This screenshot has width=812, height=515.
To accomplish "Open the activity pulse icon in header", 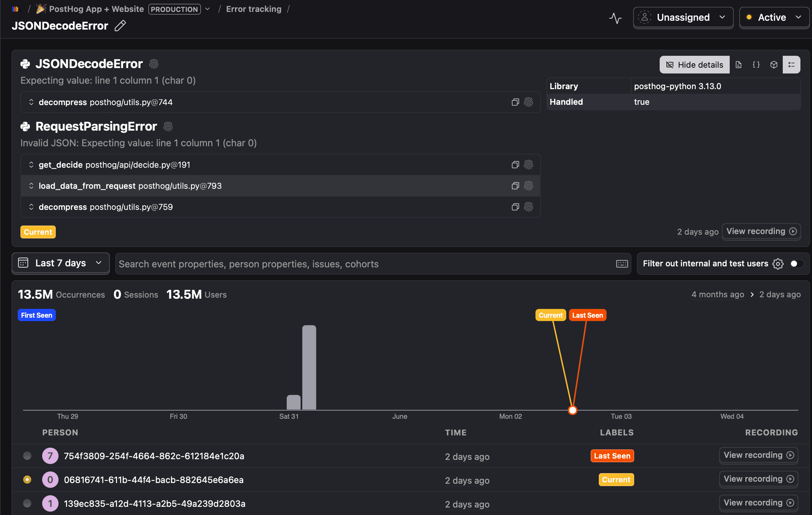I will click(615, 18).
